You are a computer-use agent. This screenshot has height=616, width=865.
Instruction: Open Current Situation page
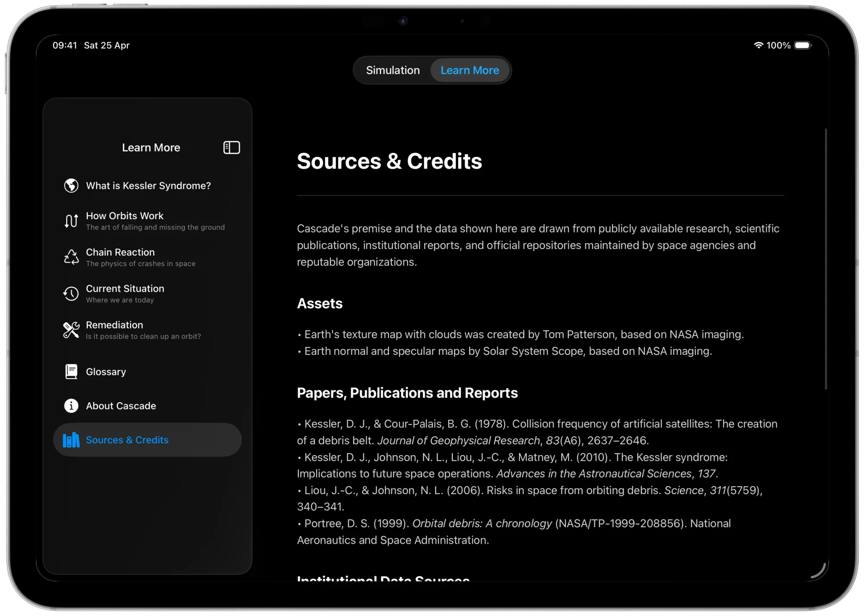tap(125, 288)
